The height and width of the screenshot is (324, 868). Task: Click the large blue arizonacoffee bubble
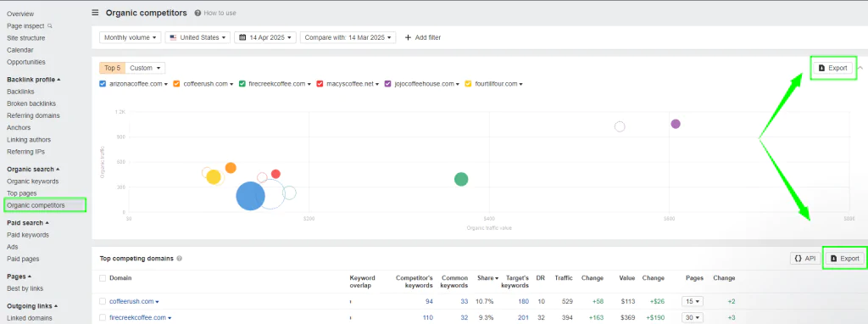(x=250, y=196)
